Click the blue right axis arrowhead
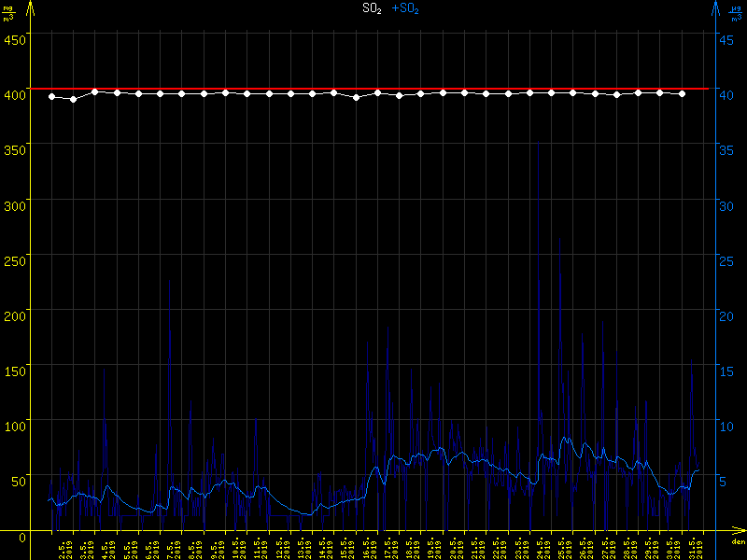This screenshot has width=747, height=560. tap(715, 7)
